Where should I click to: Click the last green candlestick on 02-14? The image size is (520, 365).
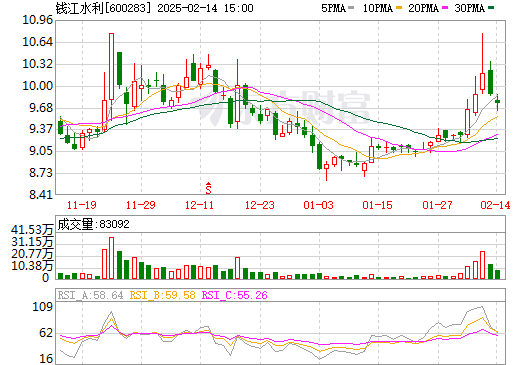(497, 102)
